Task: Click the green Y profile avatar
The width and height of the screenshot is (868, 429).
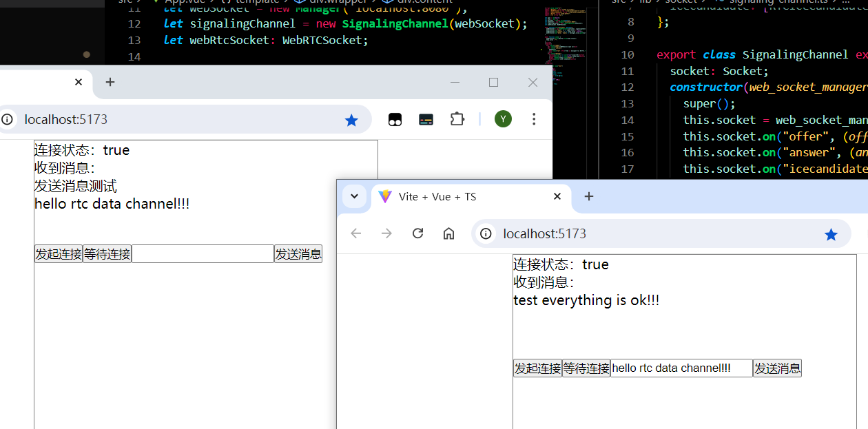Action: click(x=503, y=118)
